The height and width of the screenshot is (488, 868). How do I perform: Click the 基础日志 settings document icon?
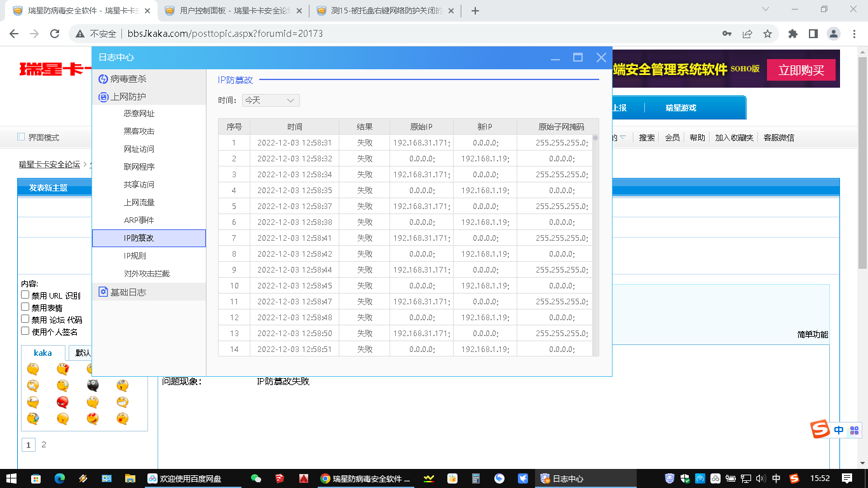pos(104,292)
